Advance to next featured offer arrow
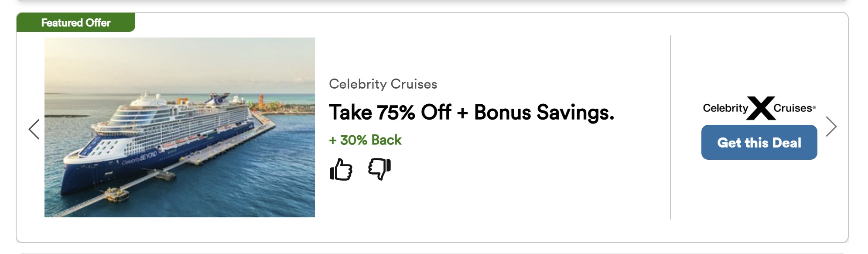The height and width of the screenshot is (254, 868). point(831,127)
